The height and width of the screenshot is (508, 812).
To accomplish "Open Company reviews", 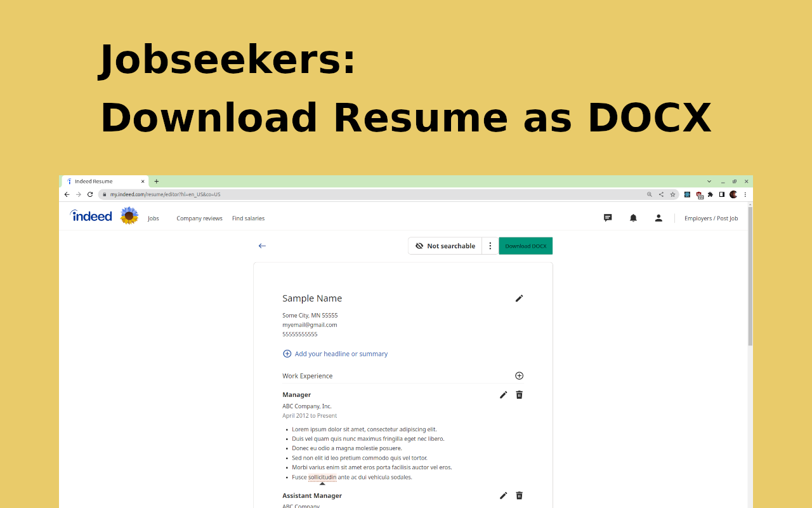I will (199, 218).
